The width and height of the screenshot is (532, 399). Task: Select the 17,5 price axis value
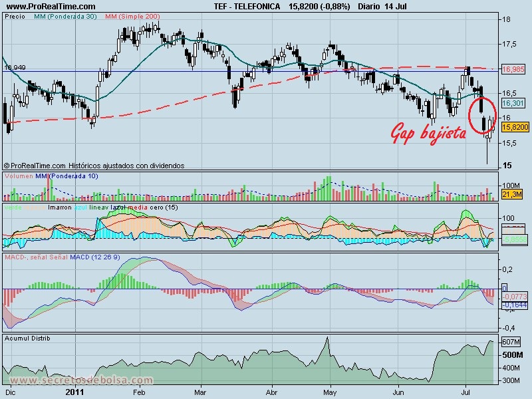coord(509,44)
